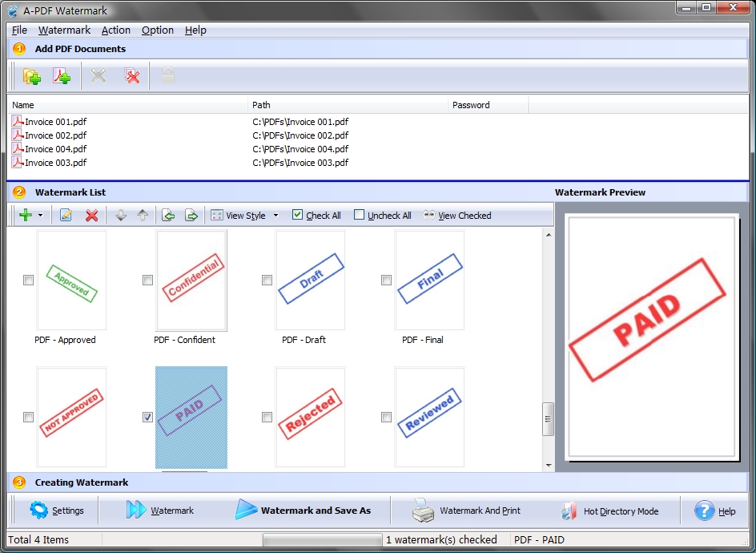Select the edit watermark pencil icon
Screen dimensions: 756x553
(x=65, y=215)
